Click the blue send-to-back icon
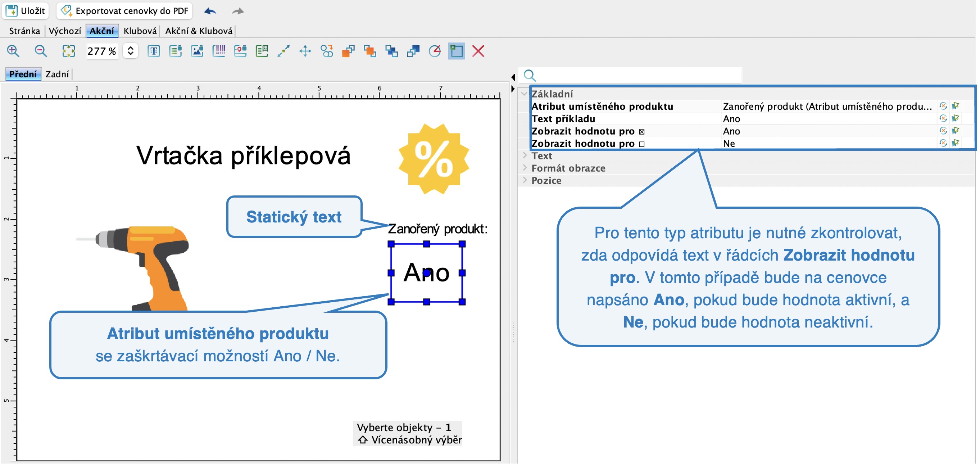 coord(413,51)
